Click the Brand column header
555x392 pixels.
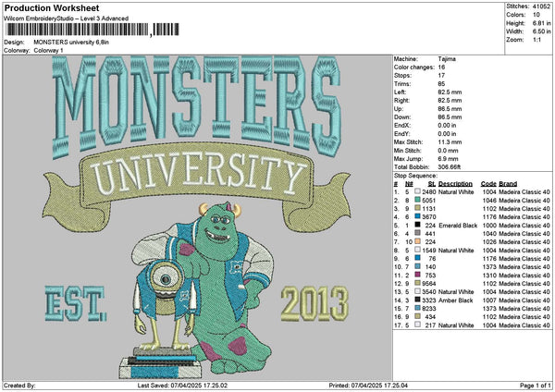tap(508, 184)
